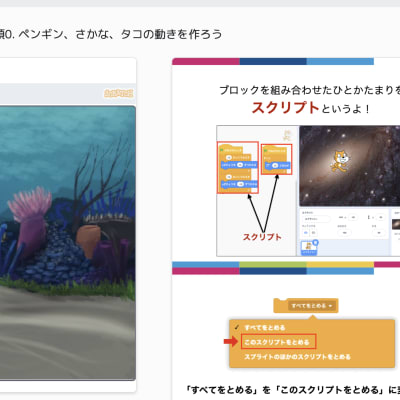
Task: Click the sprite y position field
Action: 380,217
